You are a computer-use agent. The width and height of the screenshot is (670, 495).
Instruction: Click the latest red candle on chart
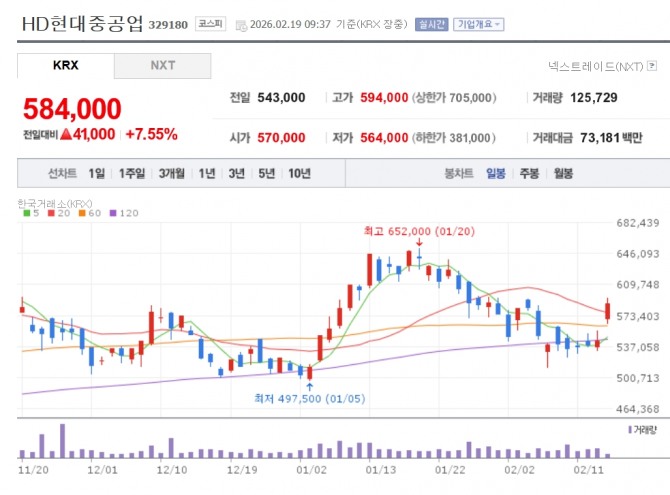[607, 311]
